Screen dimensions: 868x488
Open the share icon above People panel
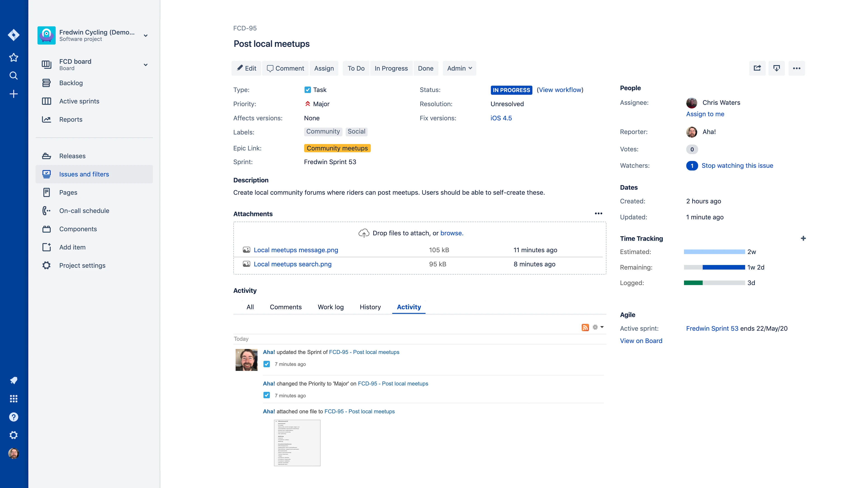click(x=757, y=68)
